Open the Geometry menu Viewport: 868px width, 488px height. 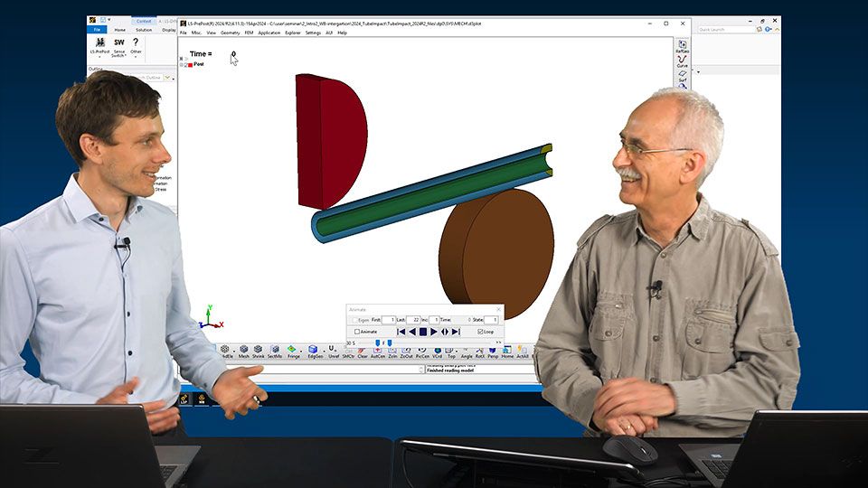coord(231,33)
